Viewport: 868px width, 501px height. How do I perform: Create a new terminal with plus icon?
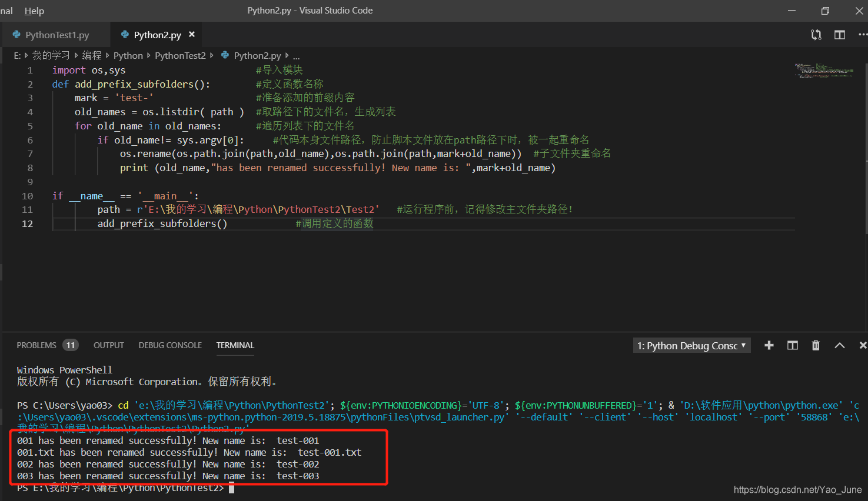(769, 345)
